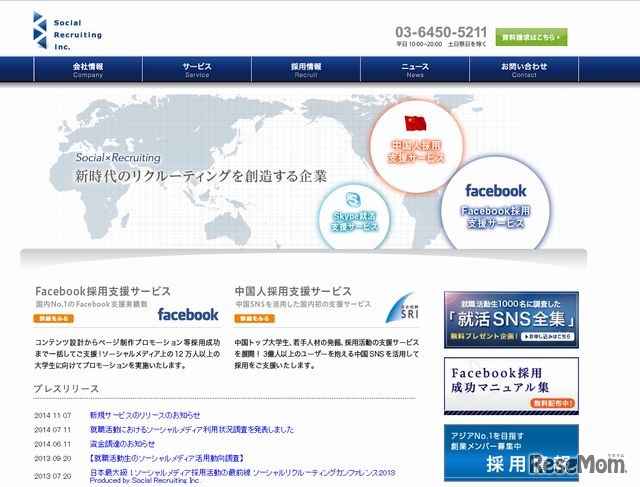Click the SRI logo icon

tap(403, 308)
